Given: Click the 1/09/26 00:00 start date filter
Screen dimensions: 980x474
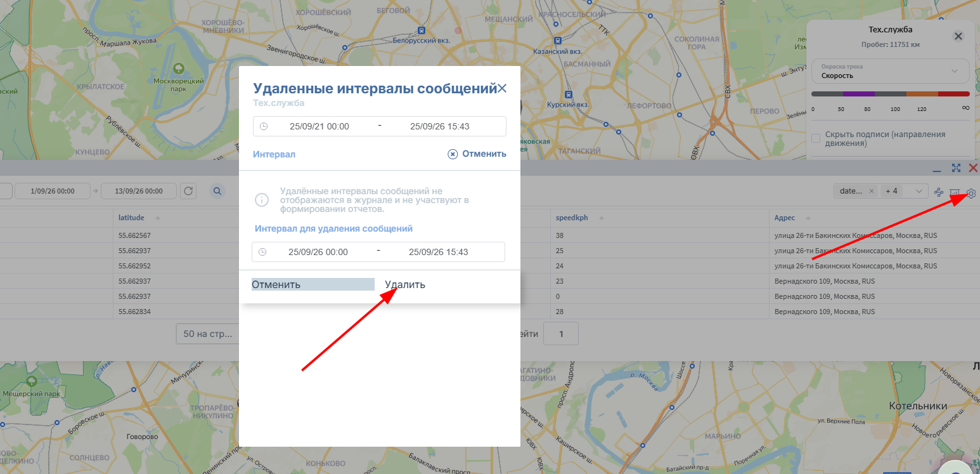Looking at the screenshot, I should 52,190.
